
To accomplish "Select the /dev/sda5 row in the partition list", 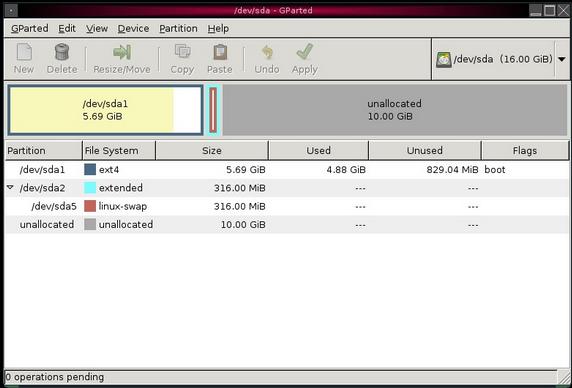I will (x=287, y=206).
